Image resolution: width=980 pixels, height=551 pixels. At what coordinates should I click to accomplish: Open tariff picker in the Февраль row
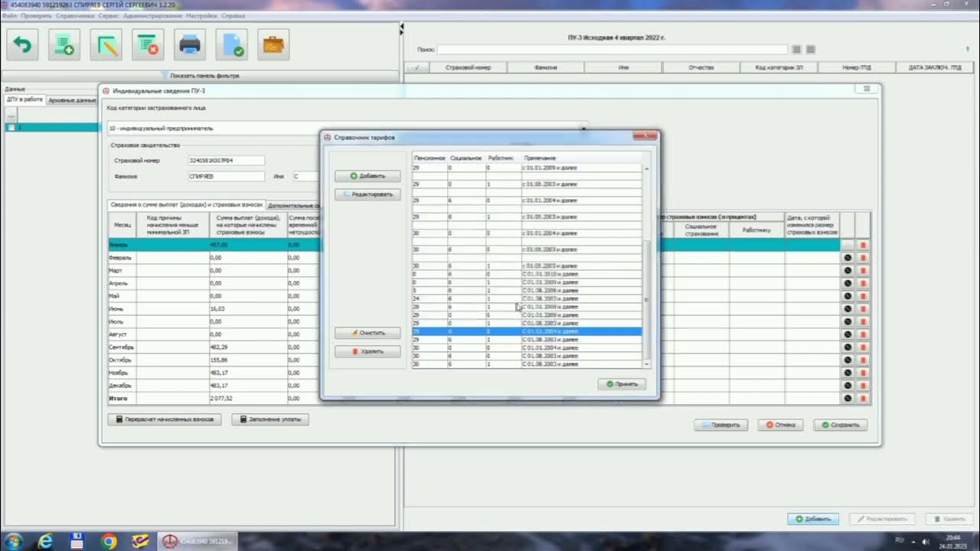click(x=848, y=258)
